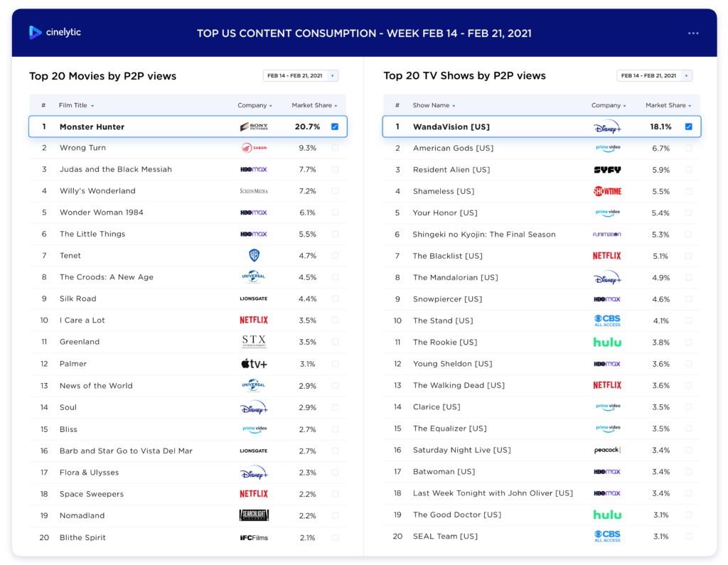Check the Wonder Woman 1984 checkbox
Screen dimensions: 728x565
click(336, 212)
